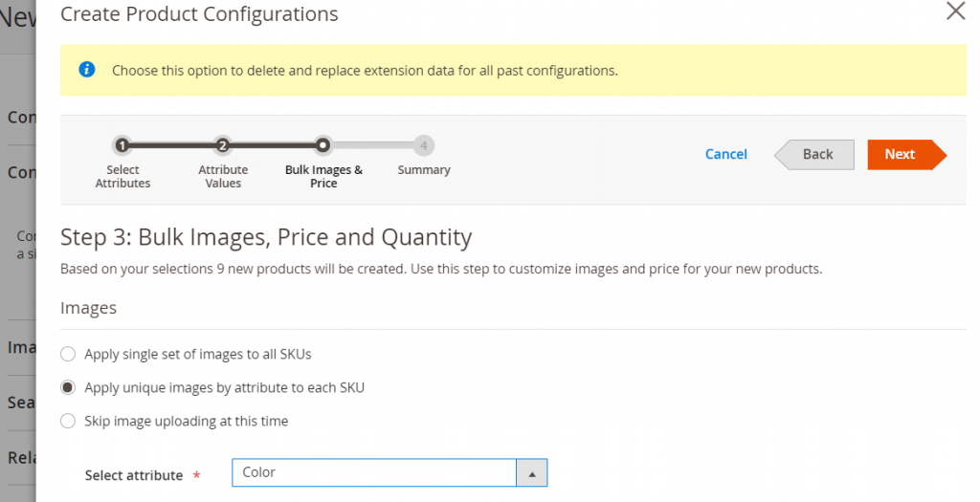980x502 pixels.
Task: Click the yellow notice message text
Action: pyautogui.click(x=365, y=71)
